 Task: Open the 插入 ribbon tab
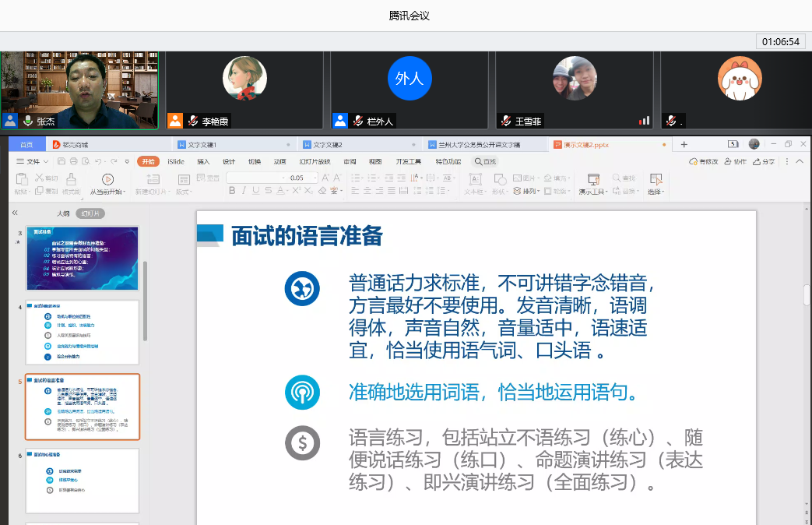point(203,161)
